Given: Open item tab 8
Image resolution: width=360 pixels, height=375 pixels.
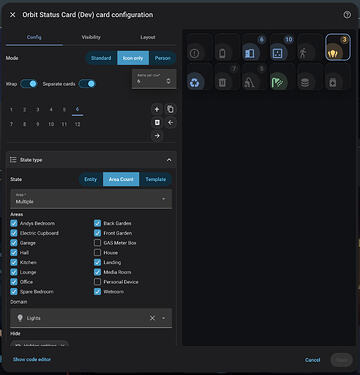Looking at the screenshot, I should coord(24,124).
